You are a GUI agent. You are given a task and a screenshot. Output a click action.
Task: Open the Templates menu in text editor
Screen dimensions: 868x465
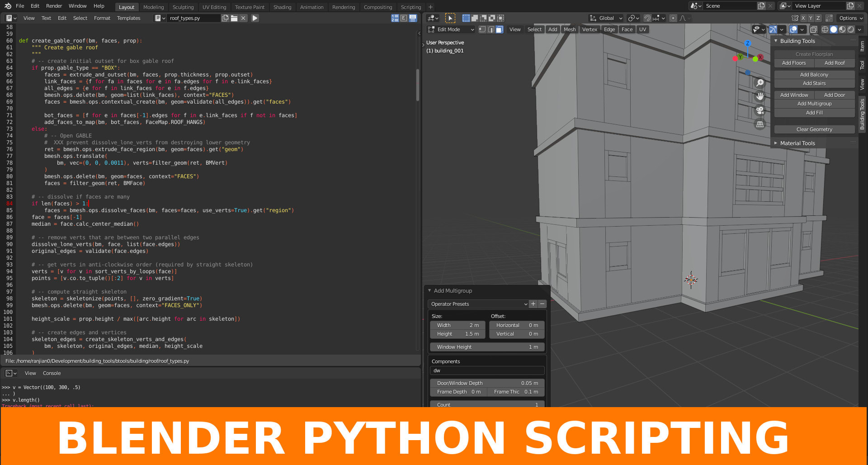pyautogui.click(x=128, y=18)
